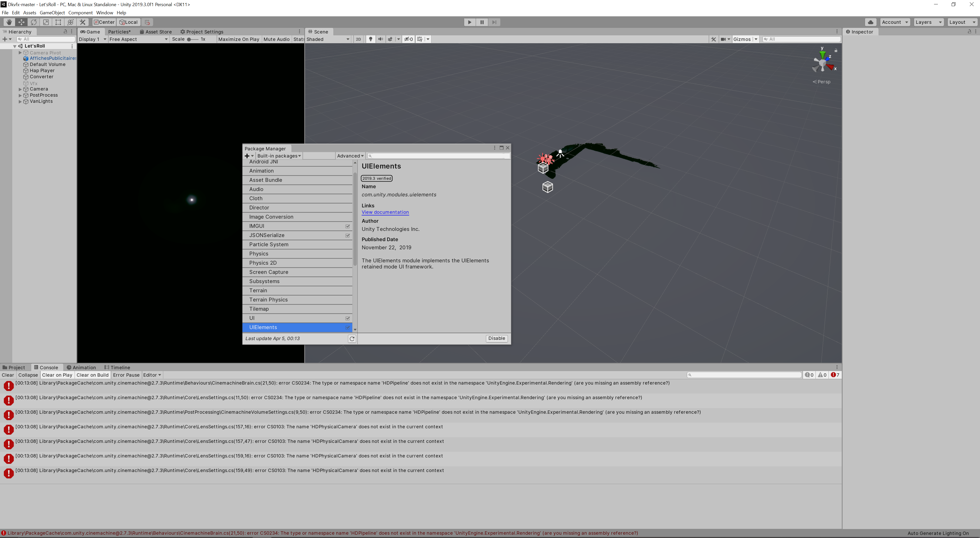Viewport: 980px width, 538px height.
Task: Toggle 2D mode in the Scene view
Action: tap(358, 39)
